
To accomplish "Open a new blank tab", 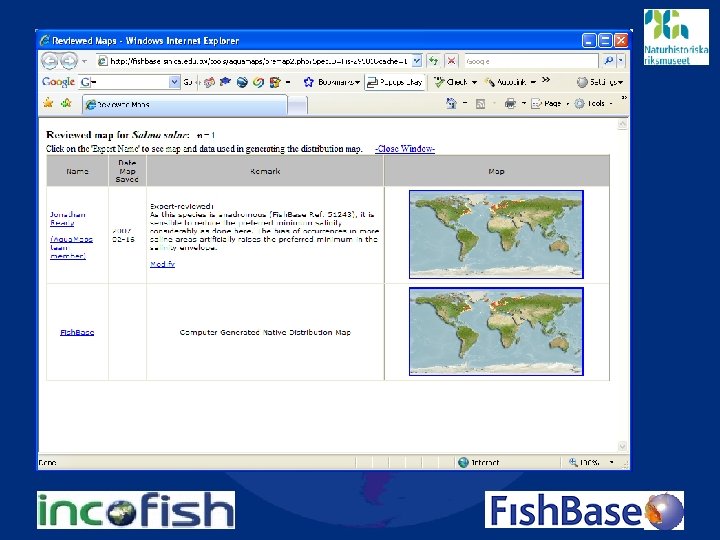I will [298, 105].
